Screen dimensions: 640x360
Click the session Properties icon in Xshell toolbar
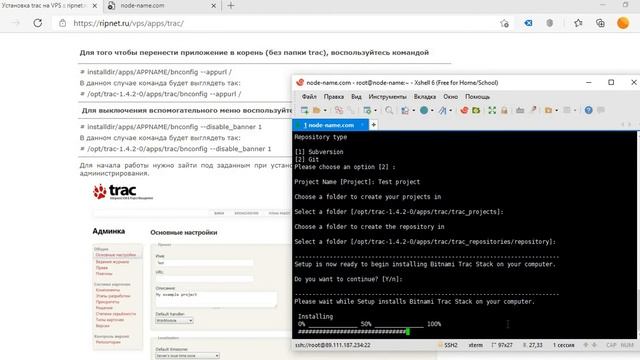(367, 110)
